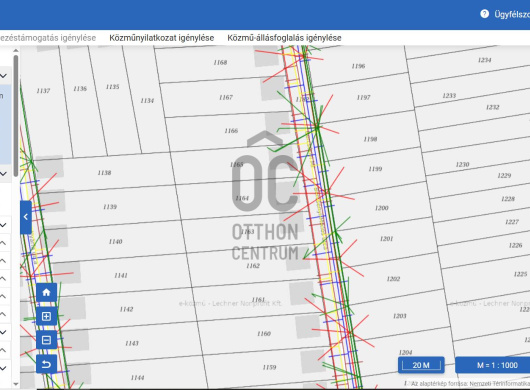Select parcel 1143 on the map
Viewport: 530px width, 390px height.
tap(132, 343)
